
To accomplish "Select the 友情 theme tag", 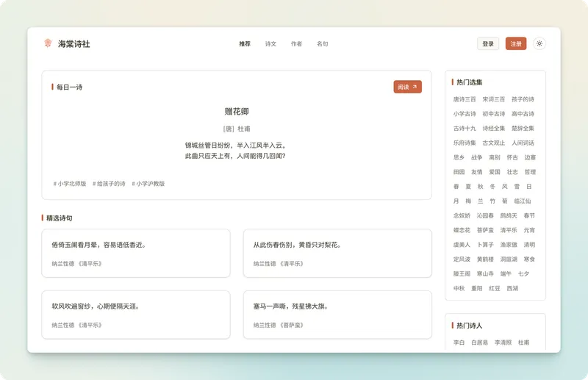I will (476, 172).
